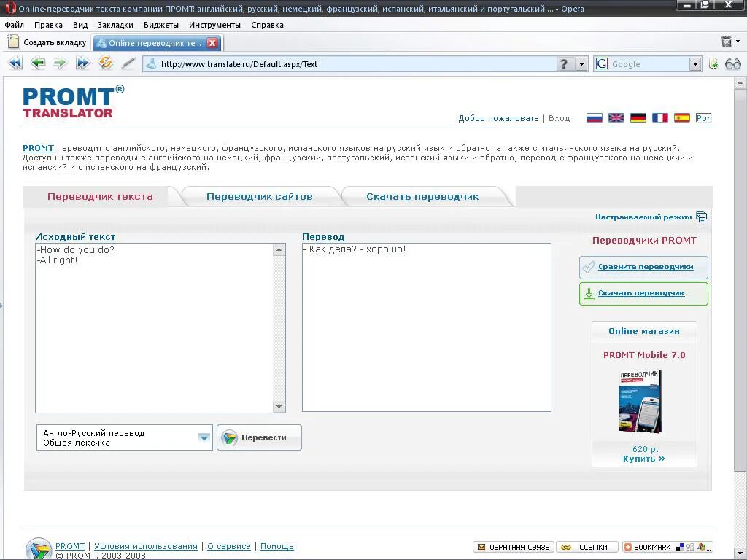Image resolution: width=747 pixels, height=560 pixels.
Task: Switch site language to Russian flag
Action: [x=594, y=117]
